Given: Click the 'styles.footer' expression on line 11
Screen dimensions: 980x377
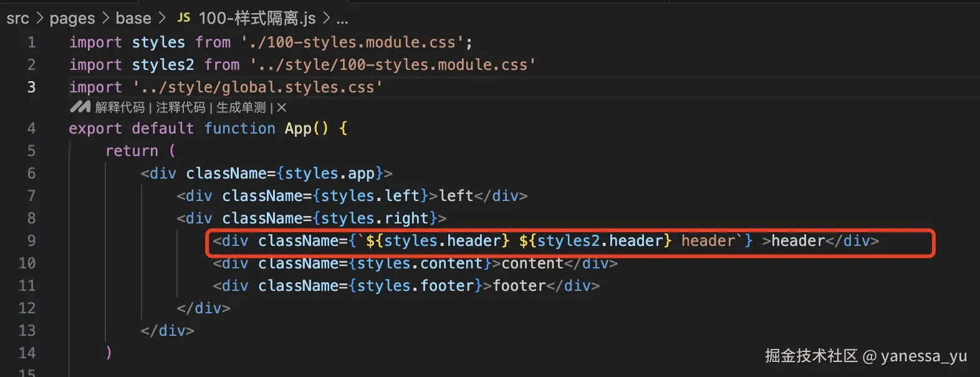Looking at the screenshot, I should (x=416, y=286).
